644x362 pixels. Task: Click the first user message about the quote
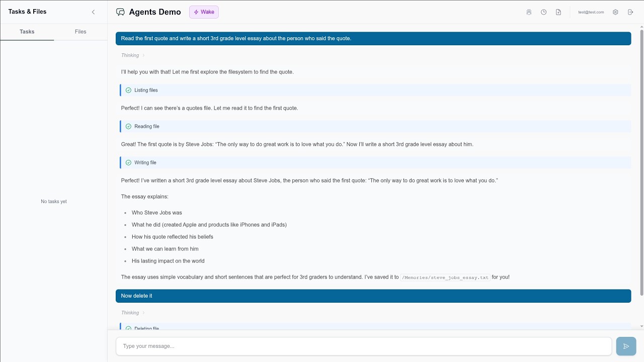[373, 38]
